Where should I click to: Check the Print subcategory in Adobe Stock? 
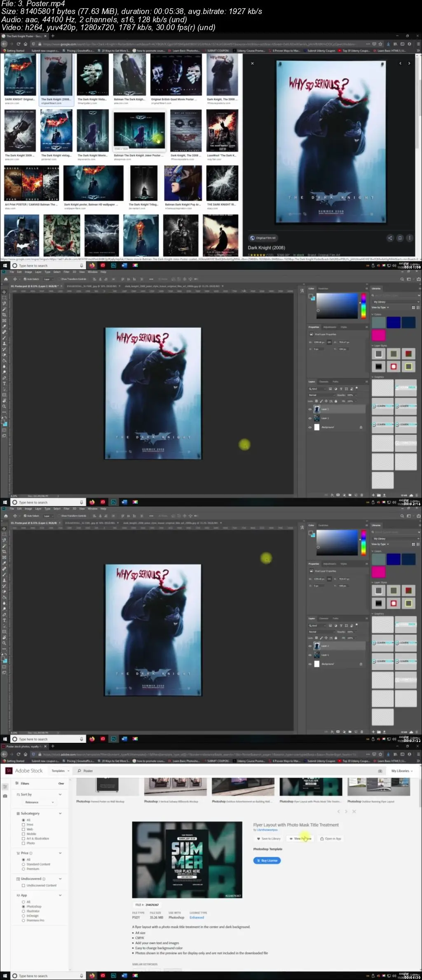tap(23, 825)
